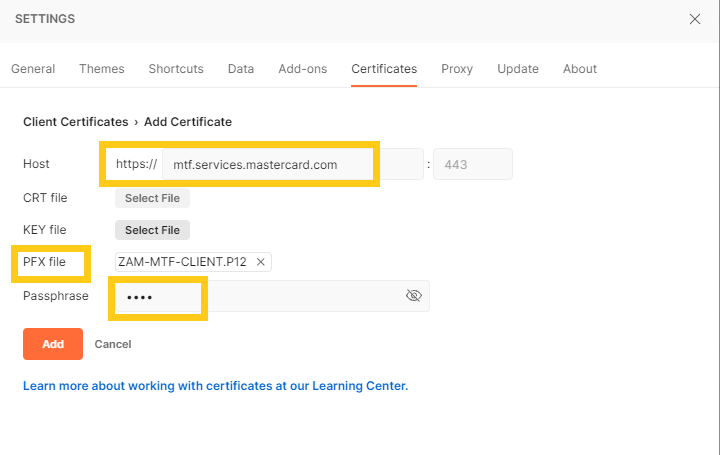The width and height of the screenshot is (720, 455).
Task: Open the Learning Center certificates link
Action: pyautogui.click(x=215, y=386)
